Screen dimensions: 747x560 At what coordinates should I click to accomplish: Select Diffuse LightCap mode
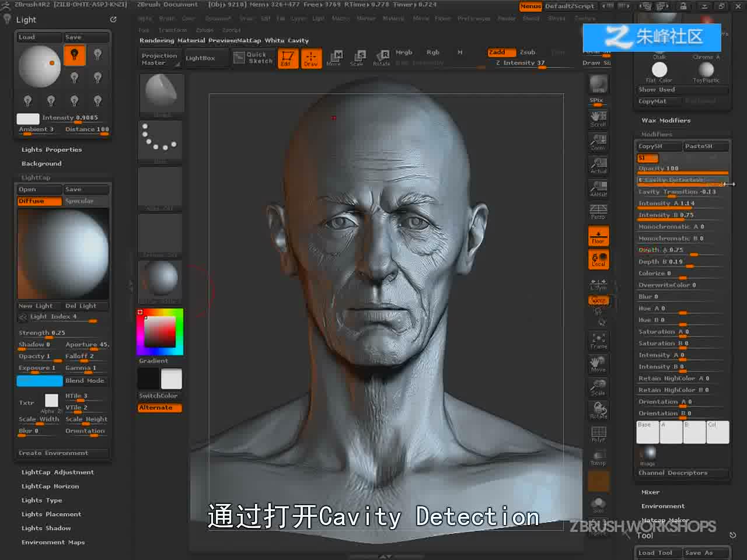pos(40,201)
